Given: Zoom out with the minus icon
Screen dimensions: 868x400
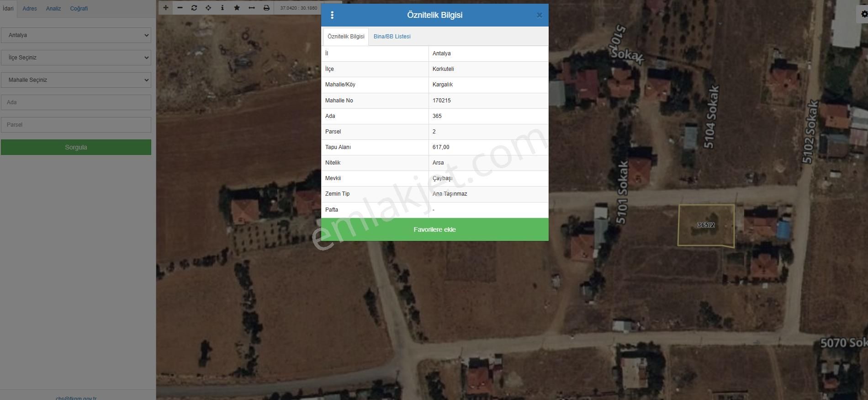Looking at the screenshot, I should 180,8.
